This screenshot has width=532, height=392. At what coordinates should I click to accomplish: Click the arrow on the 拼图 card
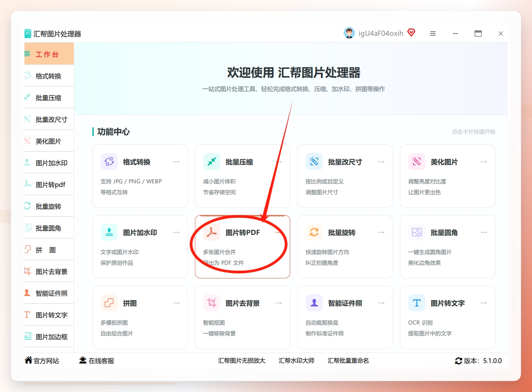point(176,303)
